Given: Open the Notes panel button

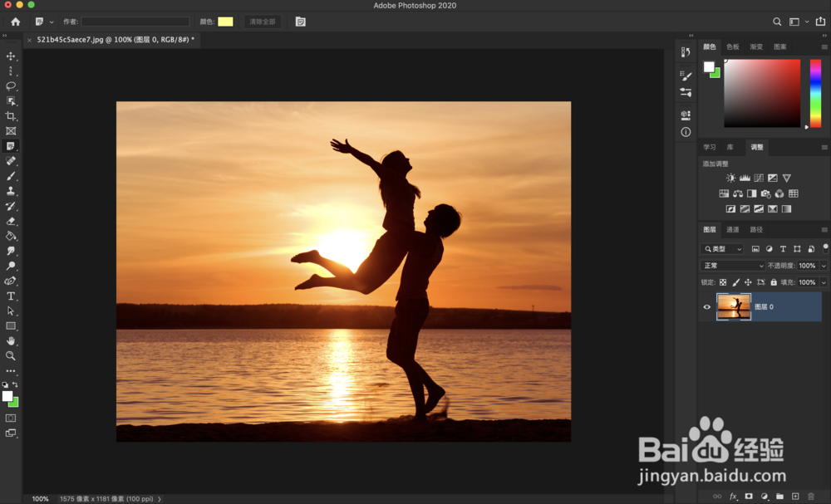Looking at the screenshot, I should click(301, 22).
